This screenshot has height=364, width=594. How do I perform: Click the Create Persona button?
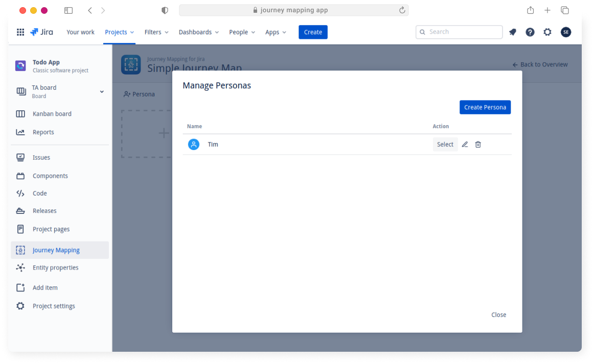485,107
